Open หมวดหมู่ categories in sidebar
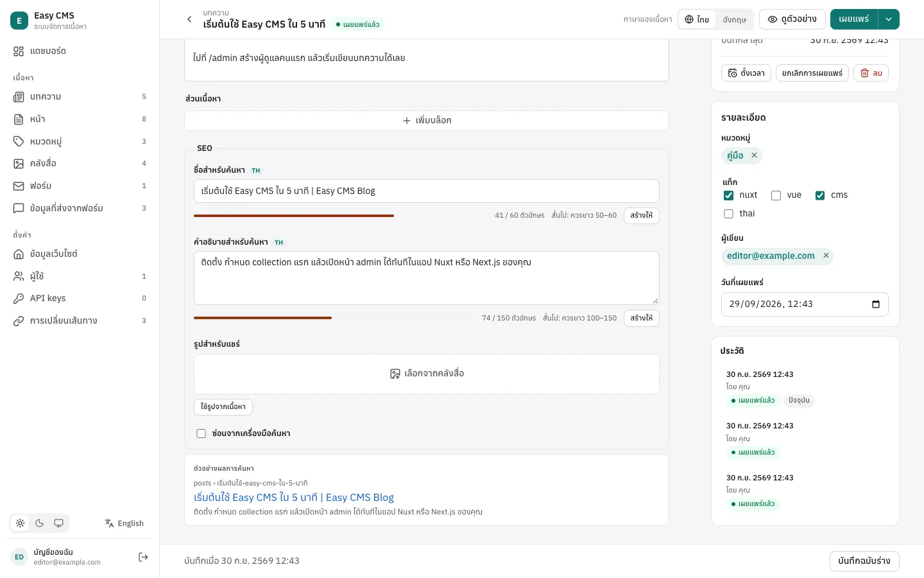This screenshot has width=924, height=578. [80, 141]
